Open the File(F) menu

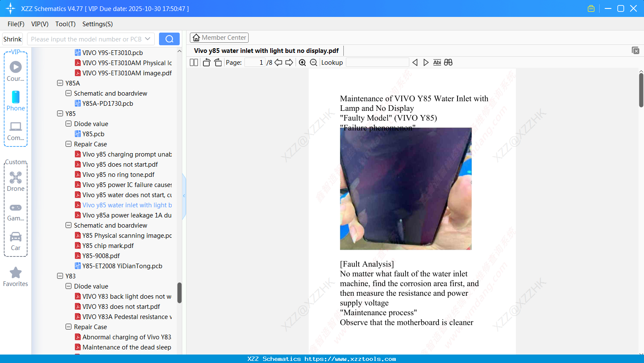tap(16, 24)
